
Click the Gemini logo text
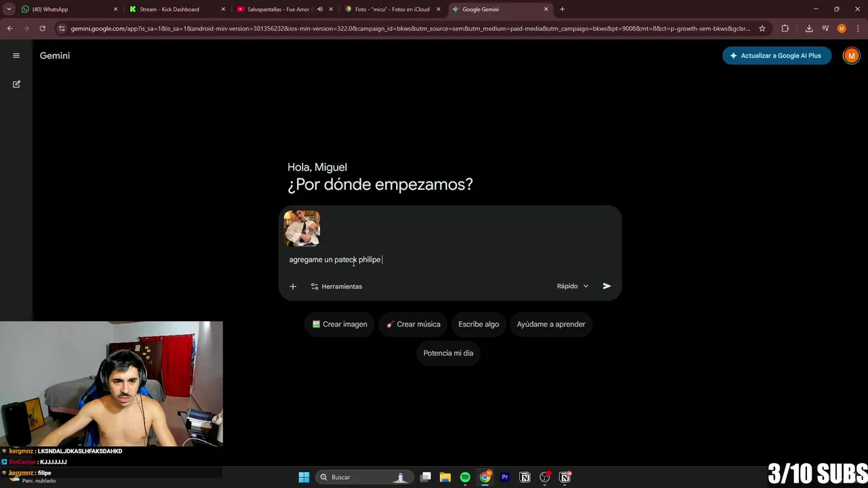tap(55, 56)
